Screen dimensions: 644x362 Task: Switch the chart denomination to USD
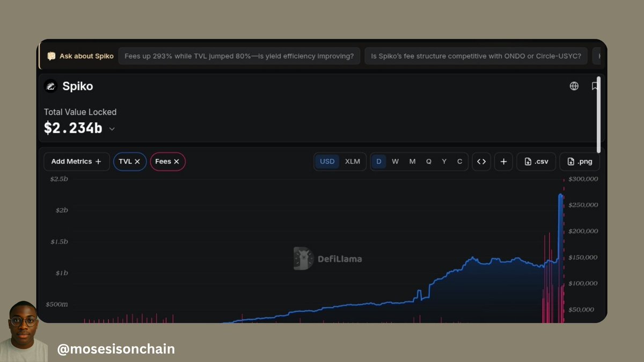coord(327,161)
